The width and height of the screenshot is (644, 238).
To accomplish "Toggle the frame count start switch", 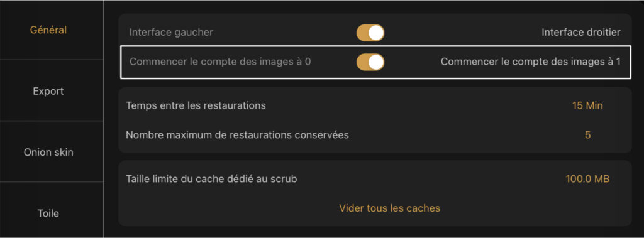I will point(370,62).
